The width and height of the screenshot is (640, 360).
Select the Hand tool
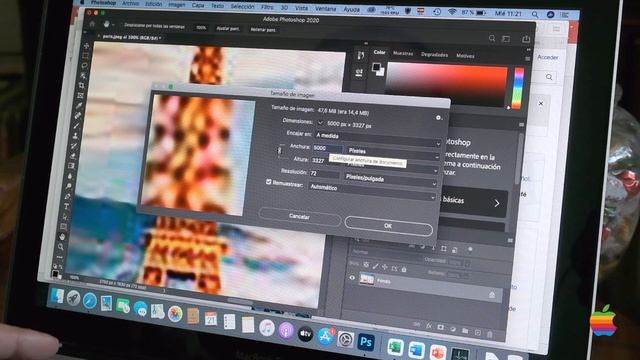(x=62, y=236)
